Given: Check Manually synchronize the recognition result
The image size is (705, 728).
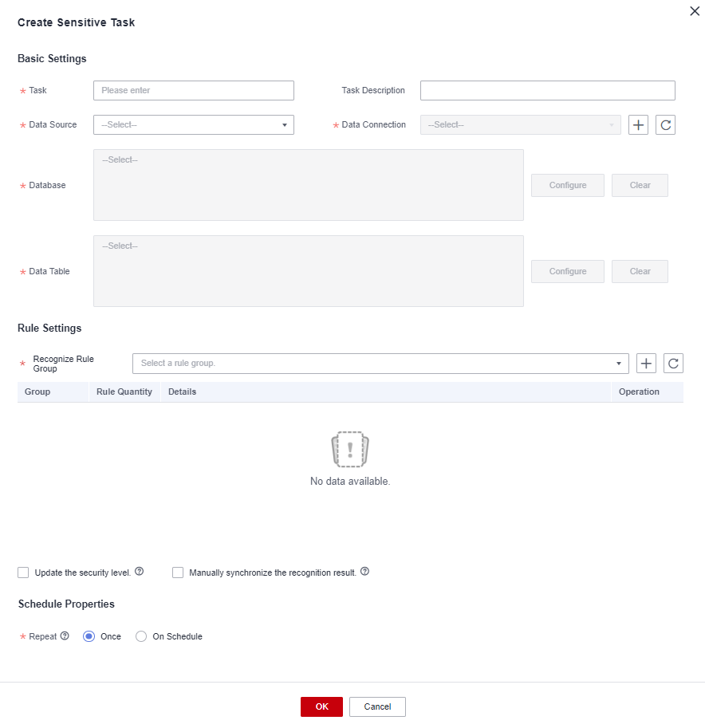Looking at the screenshot, I should (178, 573).
